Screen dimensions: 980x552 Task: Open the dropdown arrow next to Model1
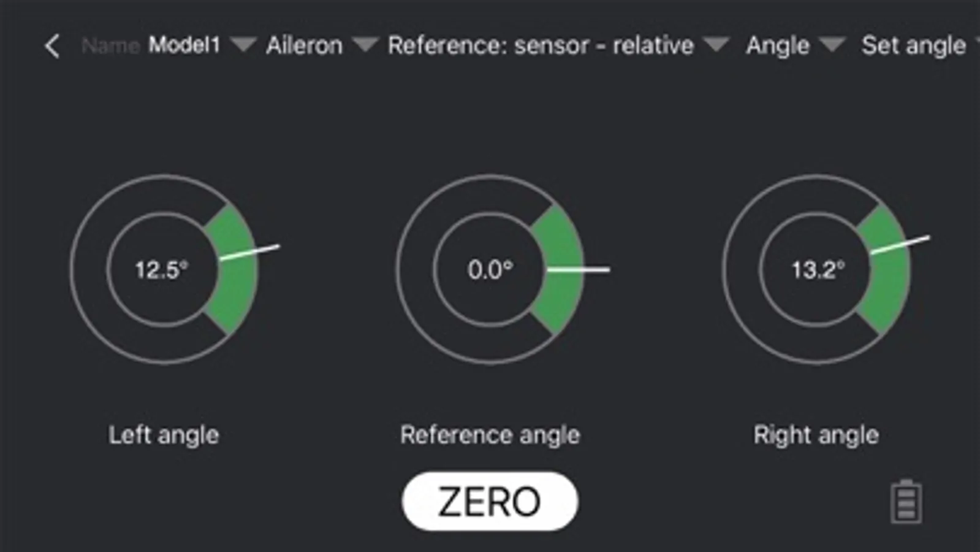243,45
